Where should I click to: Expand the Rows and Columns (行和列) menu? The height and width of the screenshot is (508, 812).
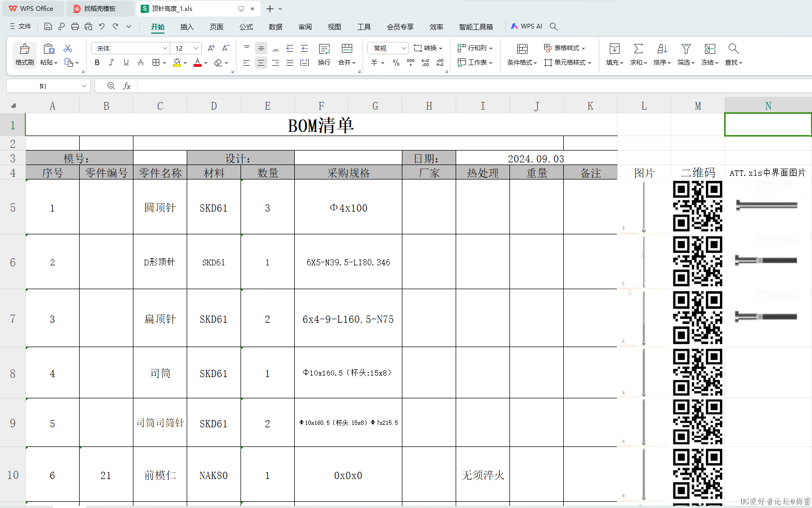click(x=475, y=48)
